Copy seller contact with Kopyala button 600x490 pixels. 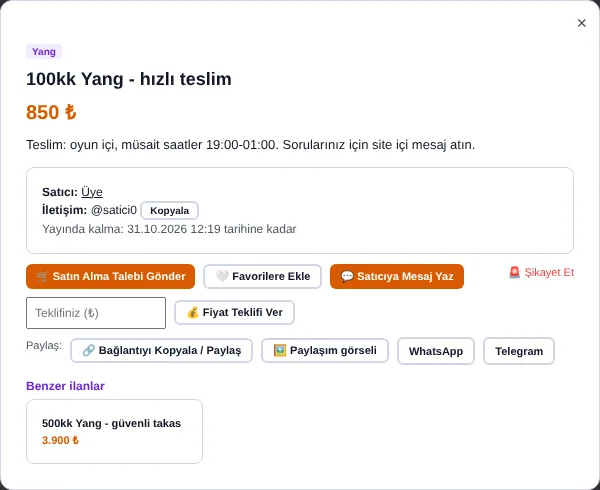170,210
